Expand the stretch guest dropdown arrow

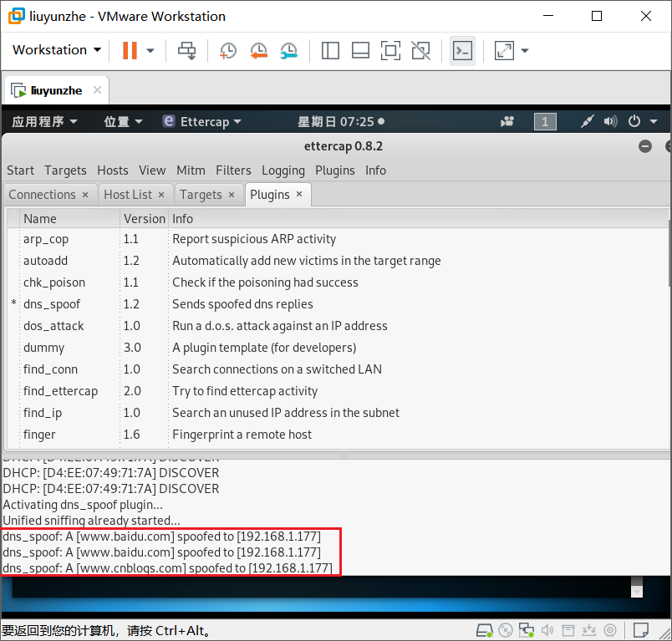click(x=525, y=50)
